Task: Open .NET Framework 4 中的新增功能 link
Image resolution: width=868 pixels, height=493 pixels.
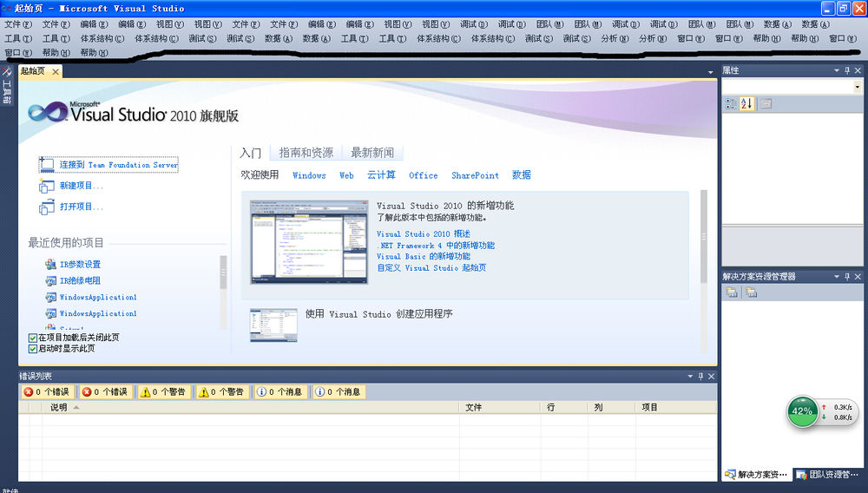Action: pos(436,245)
